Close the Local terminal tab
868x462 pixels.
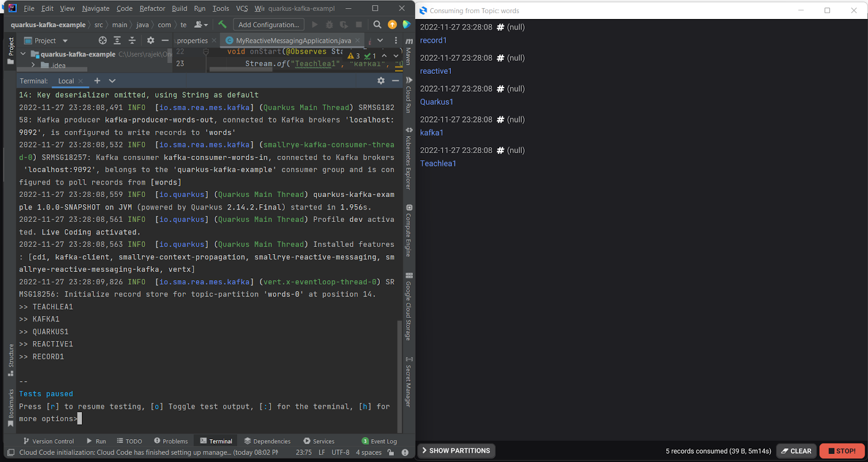[x=81, y=81]
